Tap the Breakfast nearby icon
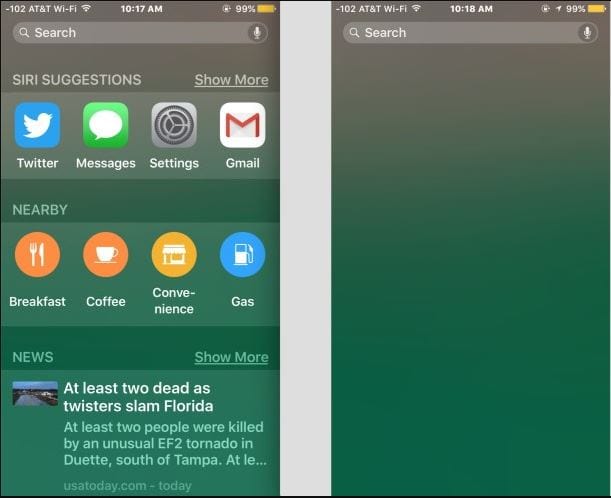Viewport: 611px width, 498px height. tap(37, 254)
